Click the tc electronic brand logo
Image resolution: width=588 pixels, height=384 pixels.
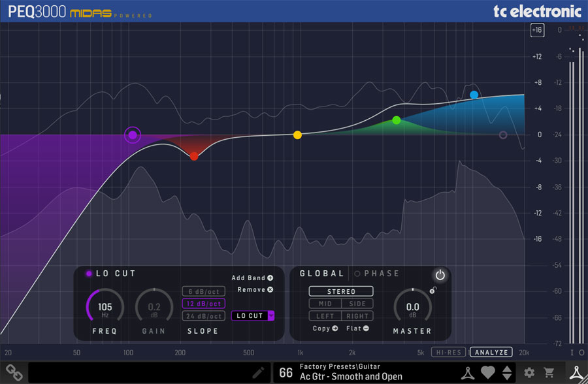click(537, 11)
